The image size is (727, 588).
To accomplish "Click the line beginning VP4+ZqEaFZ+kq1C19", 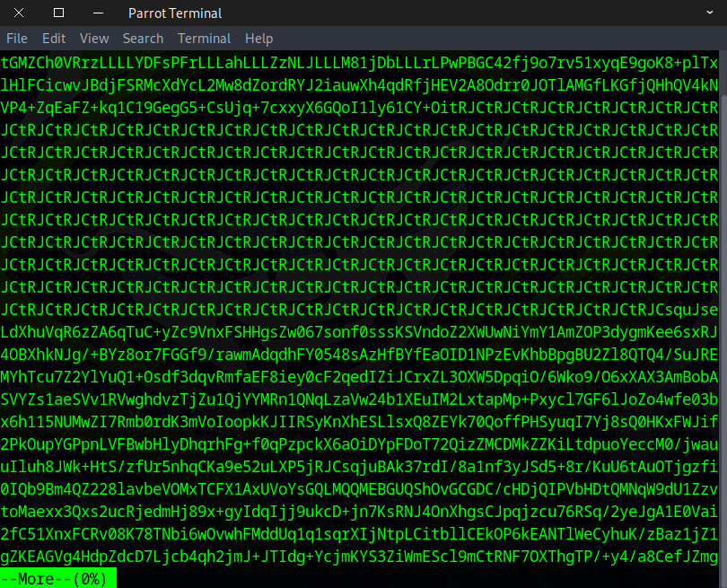I will (359, 108).
